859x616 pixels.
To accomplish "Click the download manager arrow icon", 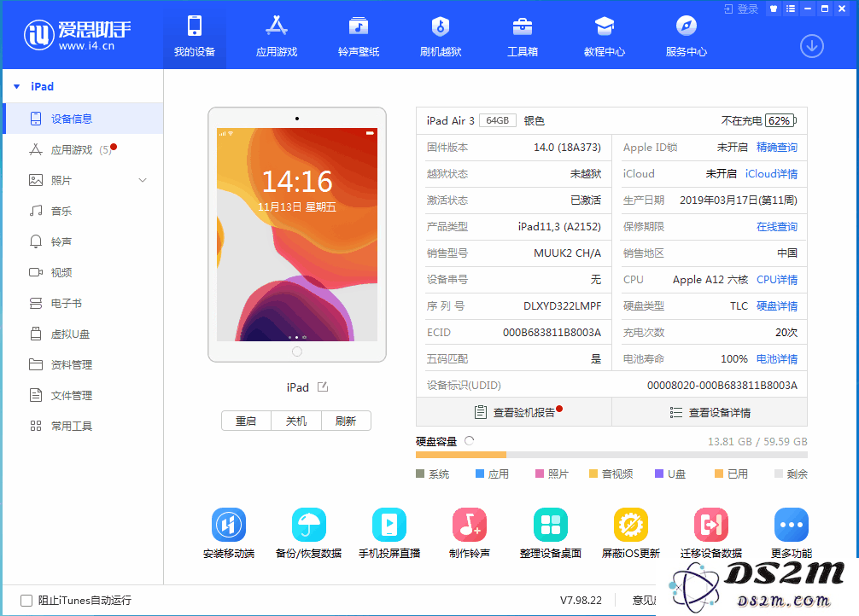I will (811, 46).
